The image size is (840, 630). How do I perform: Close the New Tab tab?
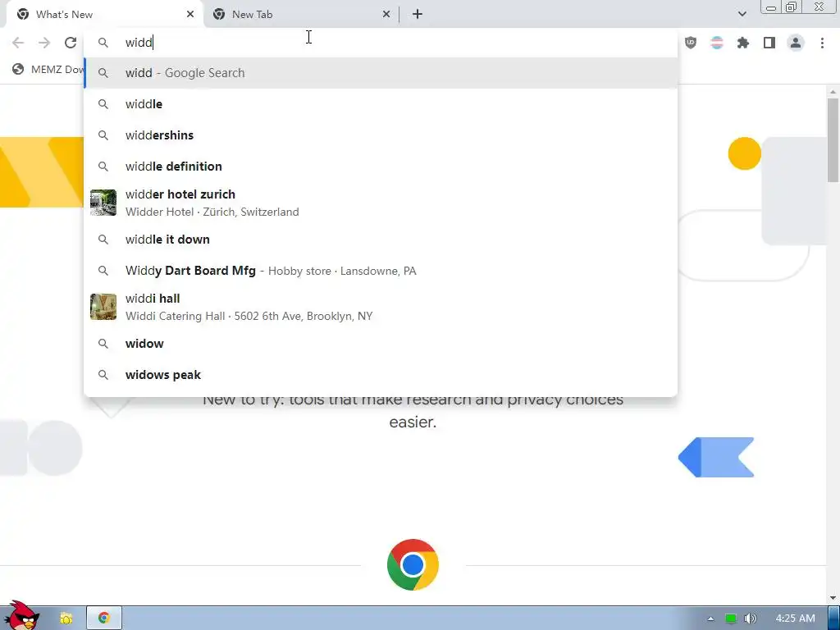coord(386,15)
